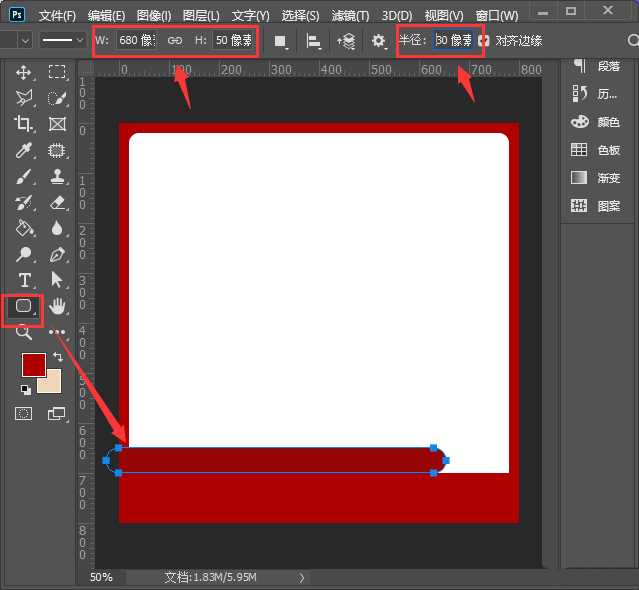Select the Horizontal Type tool

pos(24,280)
